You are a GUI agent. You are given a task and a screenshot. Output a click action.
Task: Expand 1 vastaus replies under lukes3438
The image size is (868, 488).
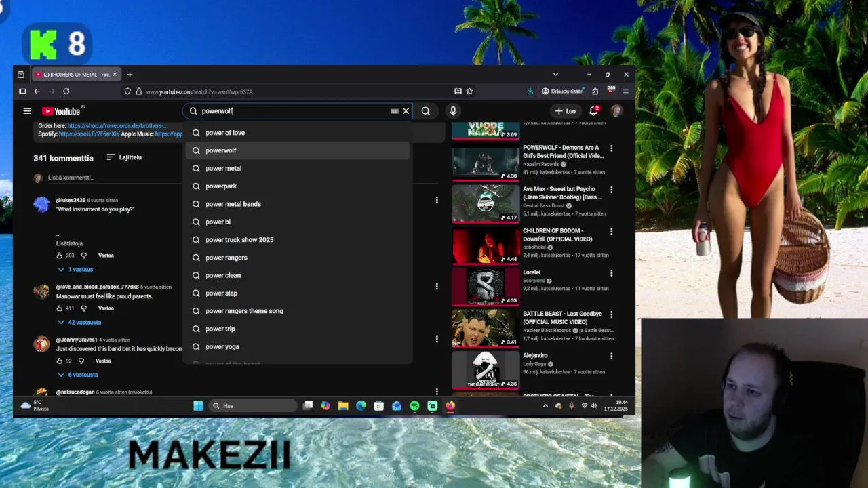[75, 269]
